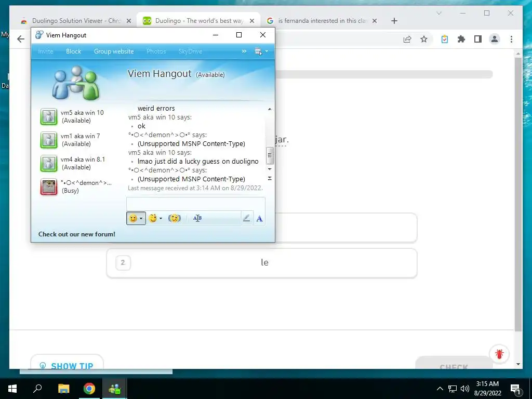The height and width of the screenshot is (399, 532).
Task: Open the notification center icon
Action: [515, 389]
